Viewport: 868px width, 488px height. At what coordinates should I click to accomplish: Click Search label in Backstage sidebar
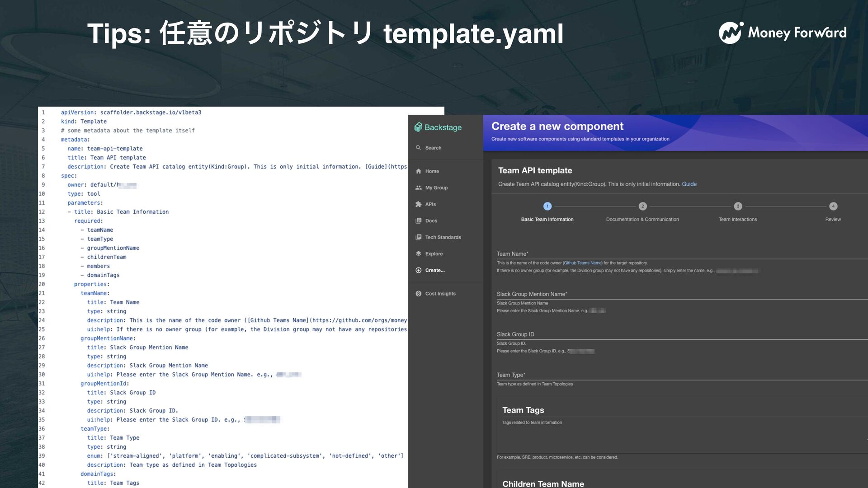(x=433, y=148)
